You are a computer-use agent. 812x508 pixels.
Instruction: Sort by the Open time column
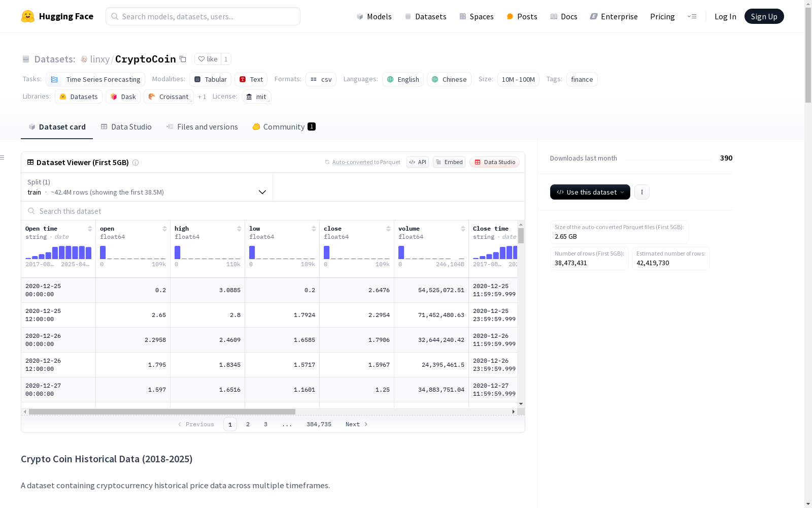pos(90,229)
